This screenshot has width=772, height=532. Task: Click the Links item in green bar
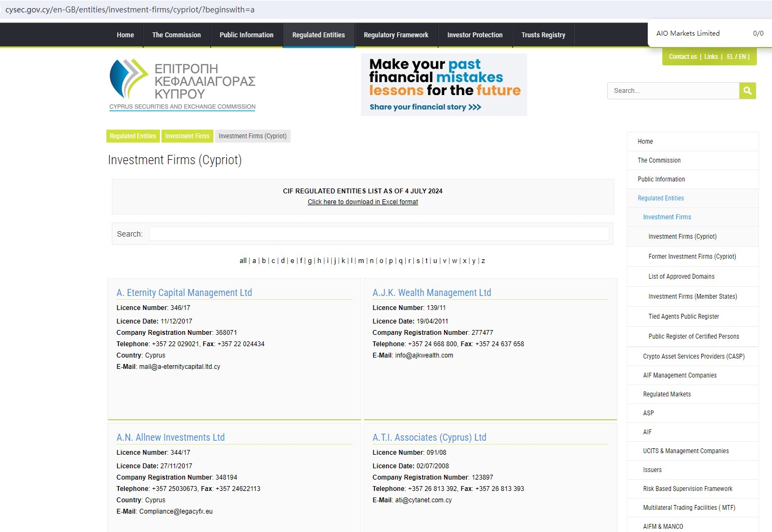tap(711, 57)
